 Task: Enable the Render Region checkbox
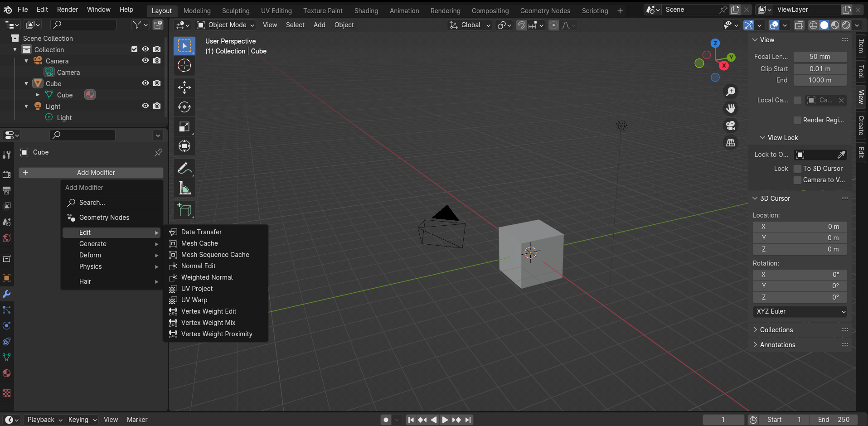point(798,120)
